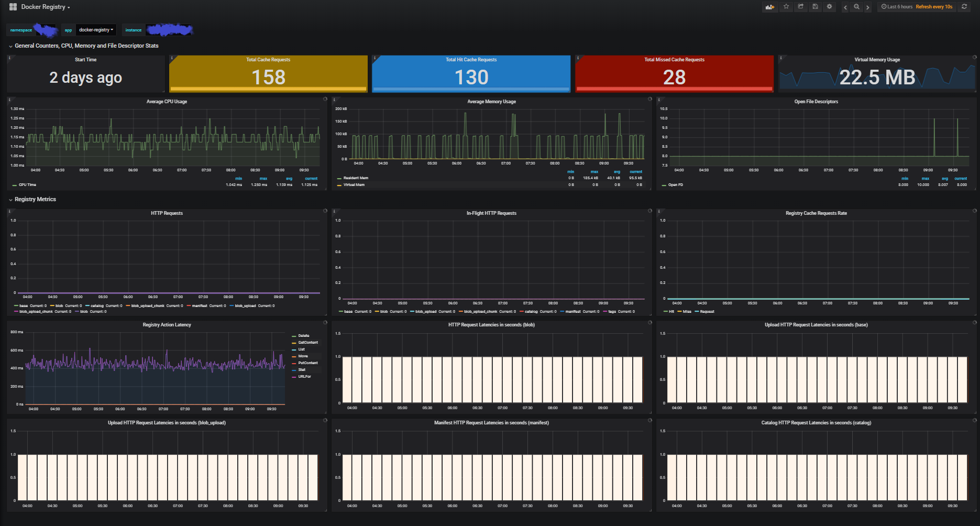Open the Catalog HTTP Request Latencies panel menu

816,423
